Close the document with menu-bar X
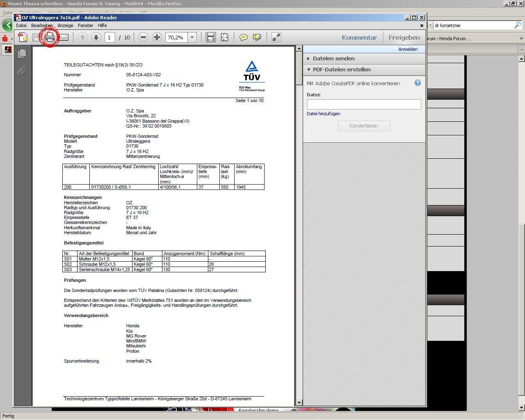The image size is (525, 420). click(422, 25)
